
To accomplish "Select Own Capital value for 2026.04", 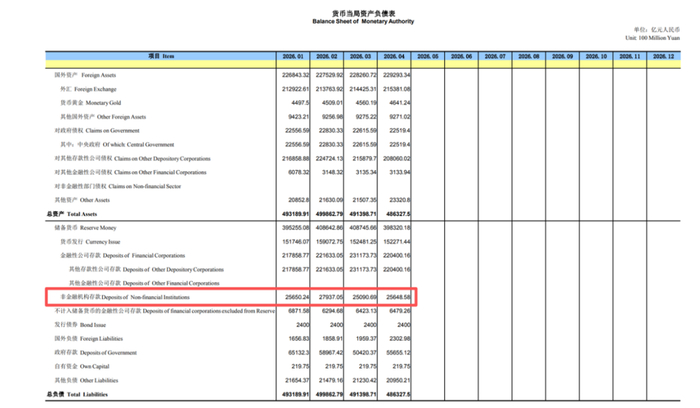I will [401, 366].
